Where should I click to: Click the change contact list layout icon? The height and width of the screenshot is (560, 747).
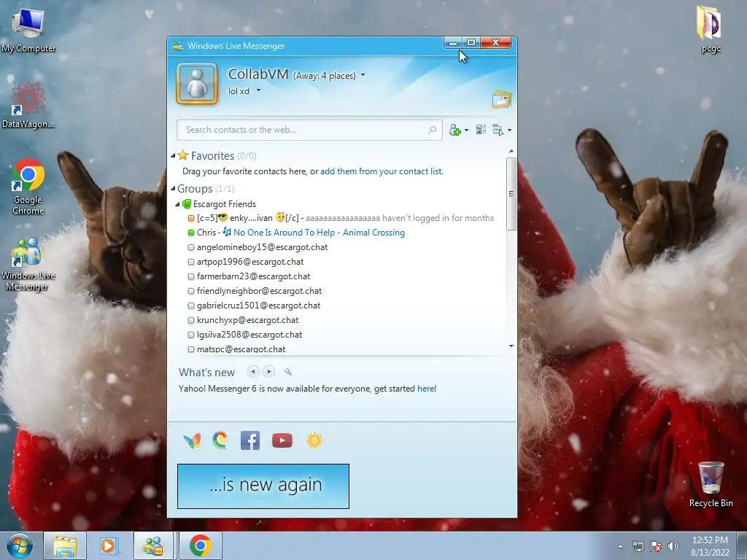481,130
